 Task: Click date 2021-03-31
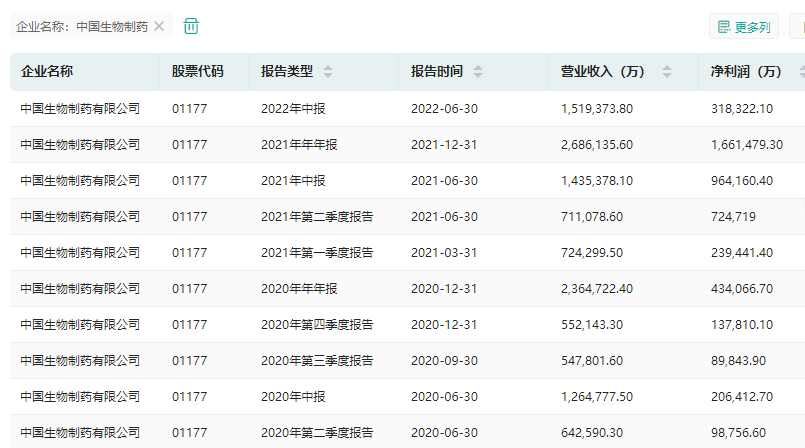tap(444, 252)
